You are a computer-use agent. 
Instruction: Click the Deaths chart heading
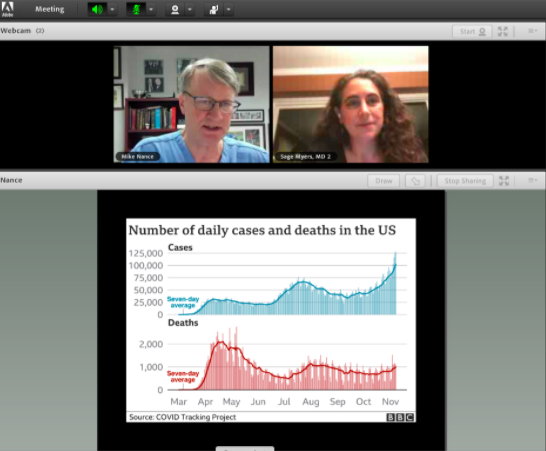click(x=183, y=323)
